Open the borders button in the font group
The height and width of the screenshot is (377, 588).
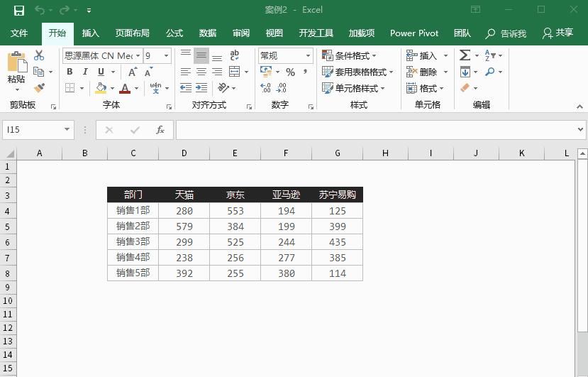point(70,88)
